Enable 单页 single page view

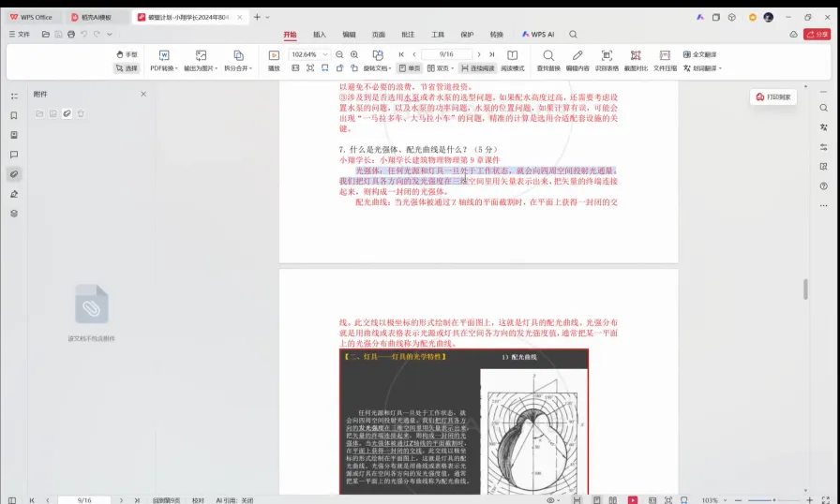[410, 68]
